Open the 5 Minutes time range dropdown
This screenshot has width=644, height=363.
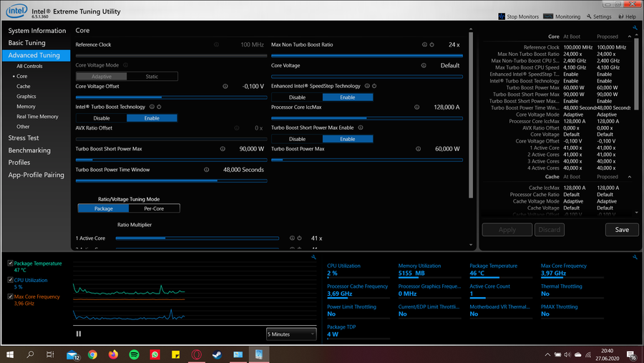(291, 334)
